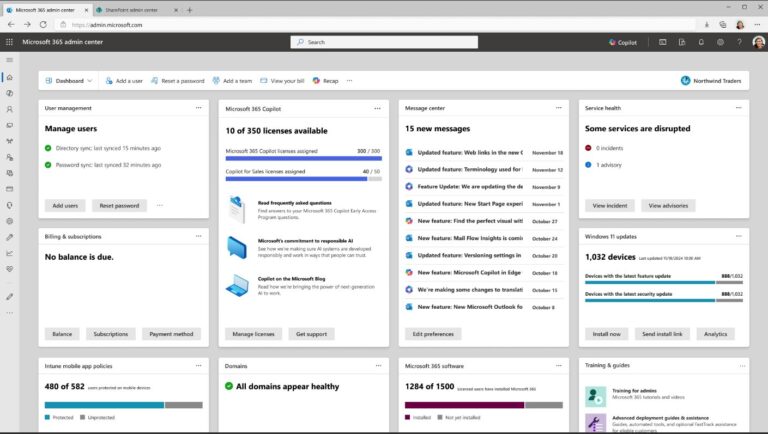Click the Subscriptions button
This screenshot has width=768, height=434.
tap(111, 334)
